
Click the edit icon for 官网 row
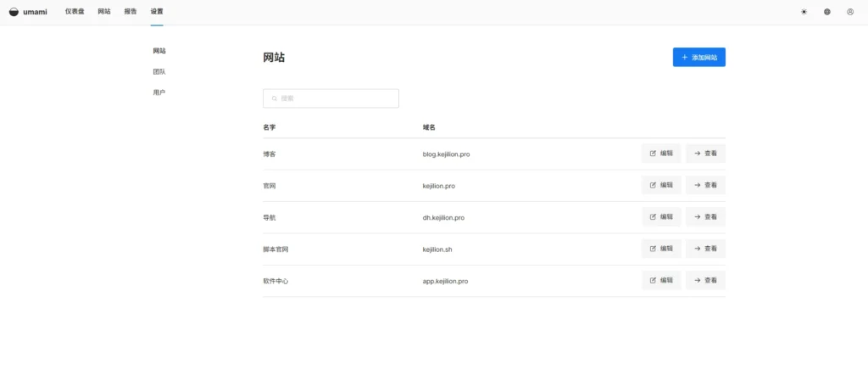pyautogui.click(x=653, y=185)
